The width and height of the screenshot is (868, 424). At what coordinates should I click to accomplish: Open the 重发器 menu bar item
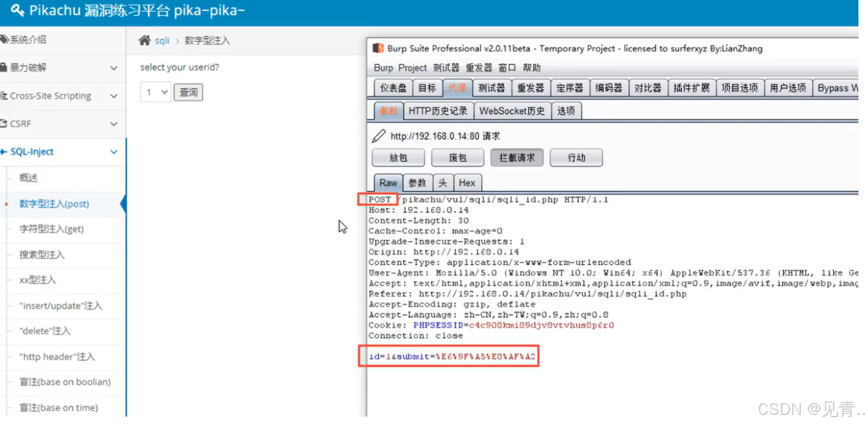click(x=479, y=68)
